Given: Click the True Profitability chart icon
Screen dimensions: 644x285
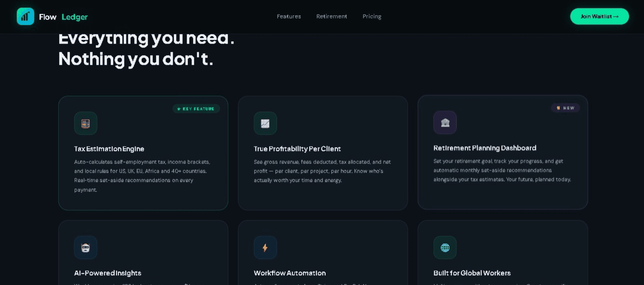Looking at the screenshot, I should click(x=265, y=123).
